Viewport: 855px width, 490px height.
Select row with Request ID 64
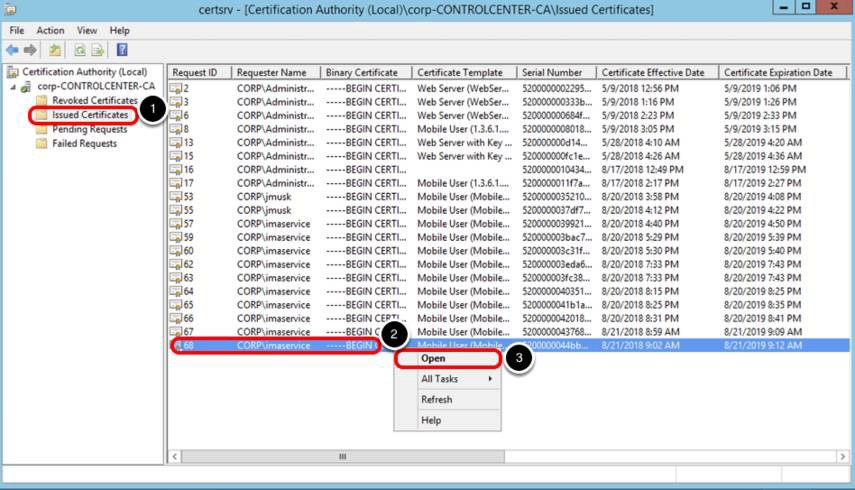(508, 291)
